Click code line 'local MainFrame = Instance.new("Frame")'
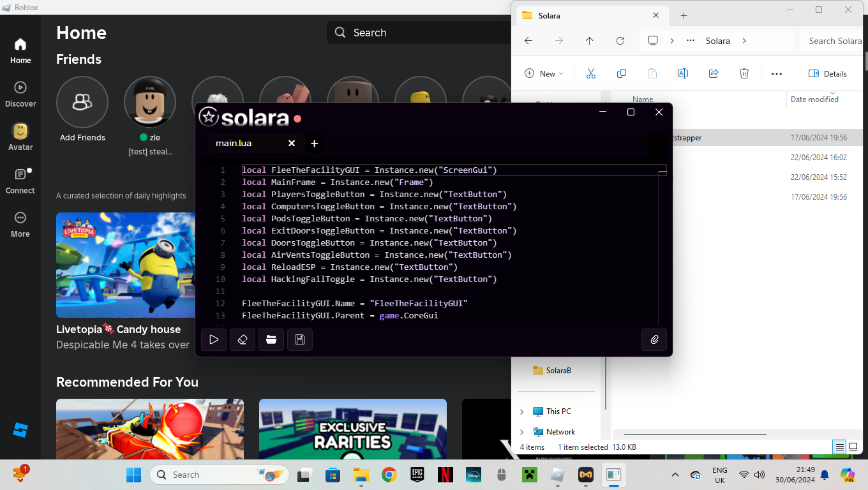868x490 pixels. coord(338,182)
